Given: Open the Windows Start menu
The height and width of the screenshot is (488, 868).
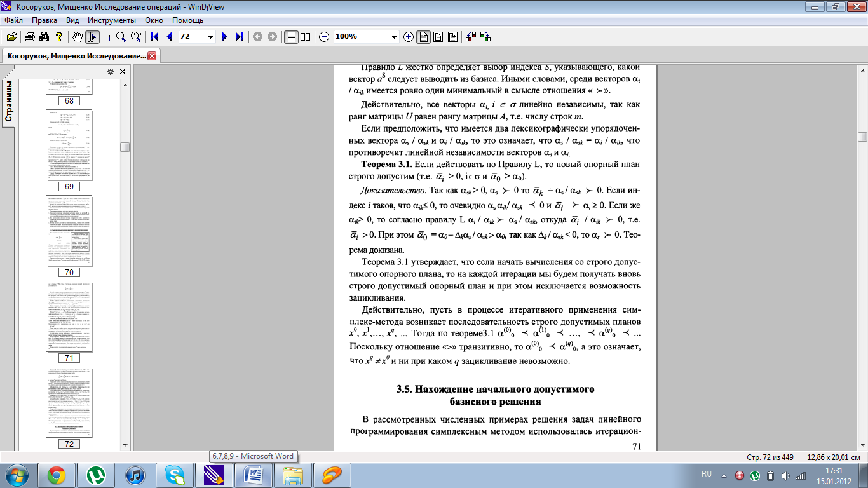Looking at the screenshot, I should coord(17,475).
